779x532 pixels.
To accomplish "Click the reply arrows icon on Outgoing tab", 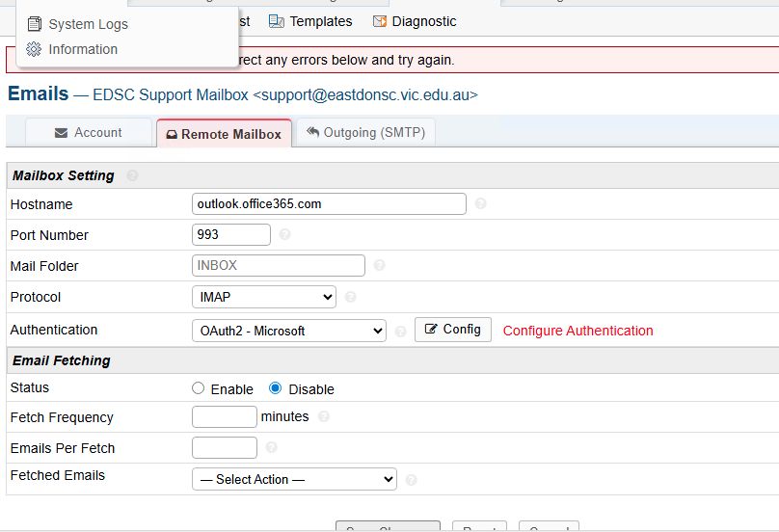I will [312, 132].
